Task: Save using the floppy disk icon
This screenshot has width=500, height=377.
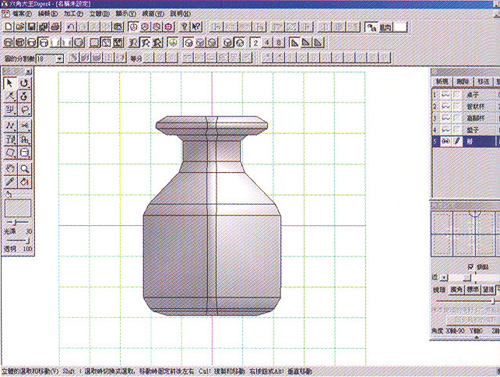Action: (32, 27)
